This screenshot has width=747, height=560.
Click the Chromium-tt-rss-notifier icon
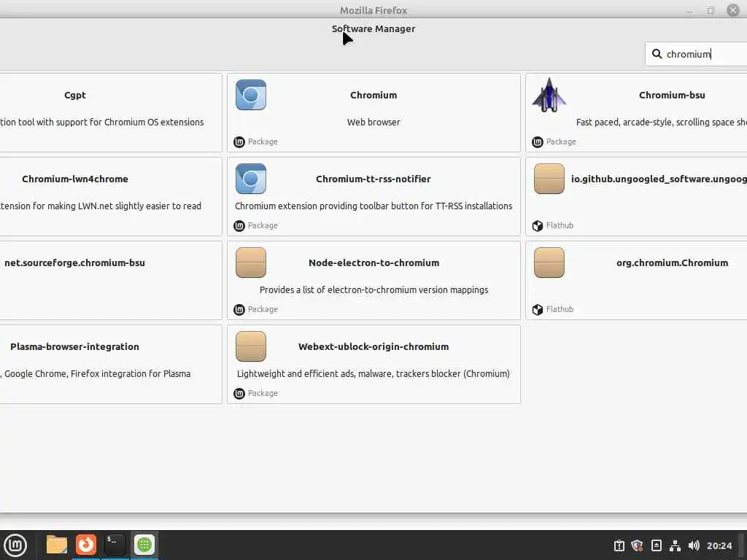click(x=251, y=179)
